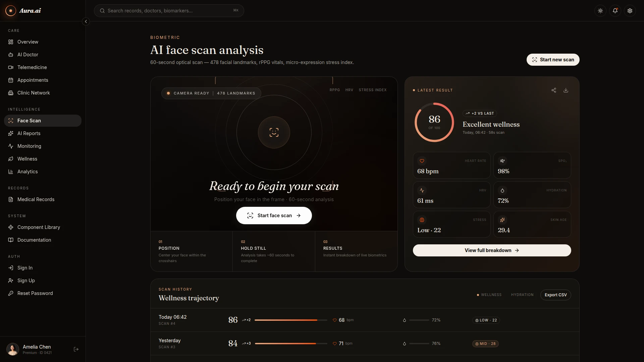Download the latest result
Image resolution: width=644 pixels, height=362 pixels.
coord(566,90)
